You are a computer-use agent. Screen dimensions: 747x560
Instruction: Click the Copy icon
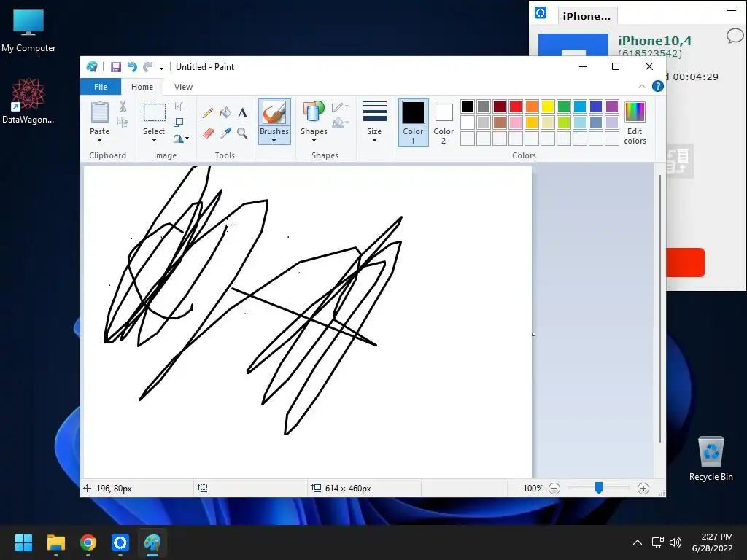click(x=123, y=123)
